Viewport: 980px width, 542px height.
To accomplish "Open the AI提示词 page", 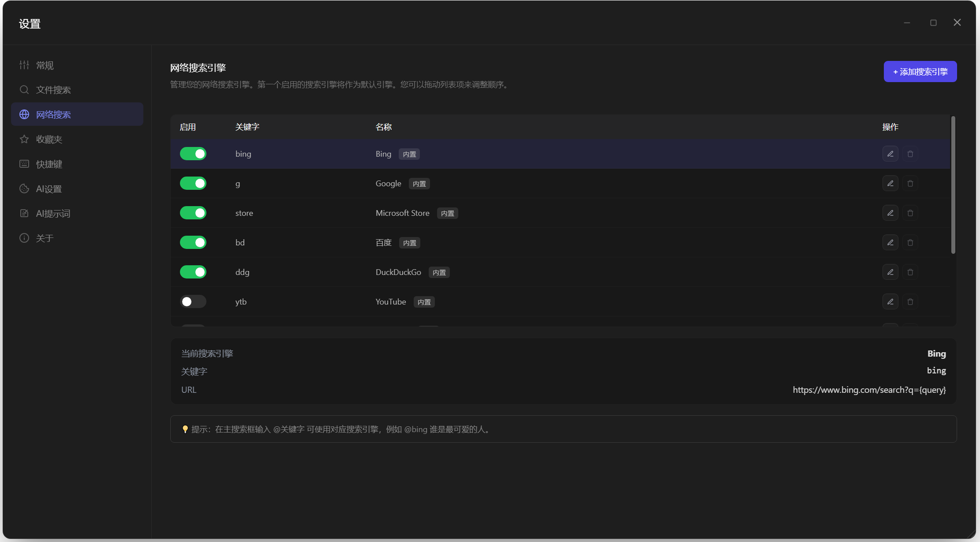I will click(x=77, y=213).
